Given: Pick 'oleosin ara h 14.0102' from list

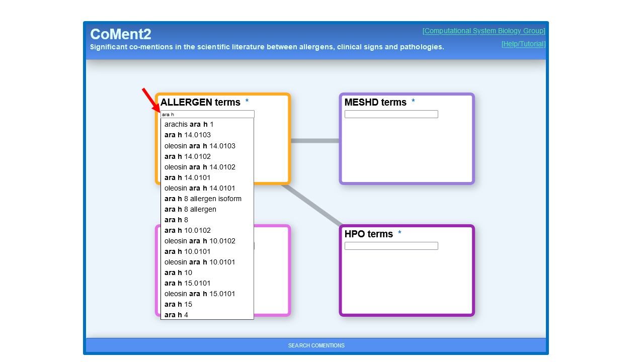Looking at the screenshot, I should [200, 167].
